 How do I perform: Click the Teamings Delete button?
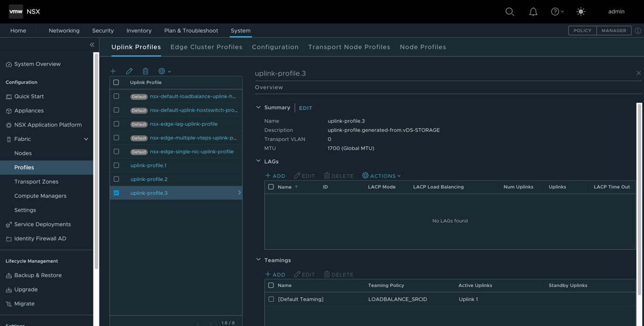pos(339,274)
